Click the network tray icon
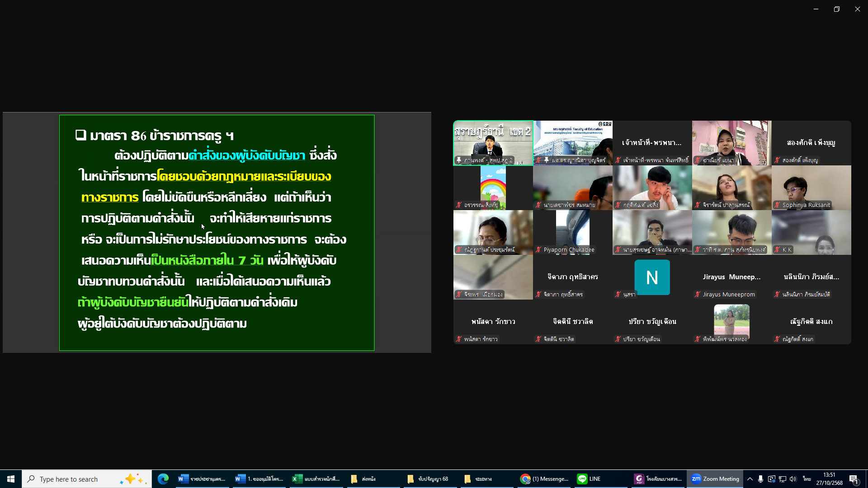The height and width of the screenshot is (488, 868). 782,479
